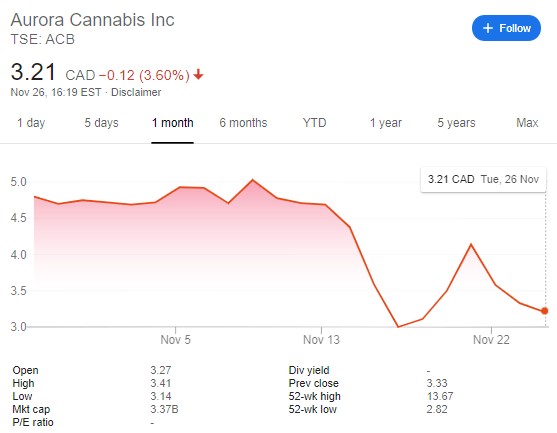Click the red down arrow price indicator
This screenshot has width=557, height=433.
point(199,75)
